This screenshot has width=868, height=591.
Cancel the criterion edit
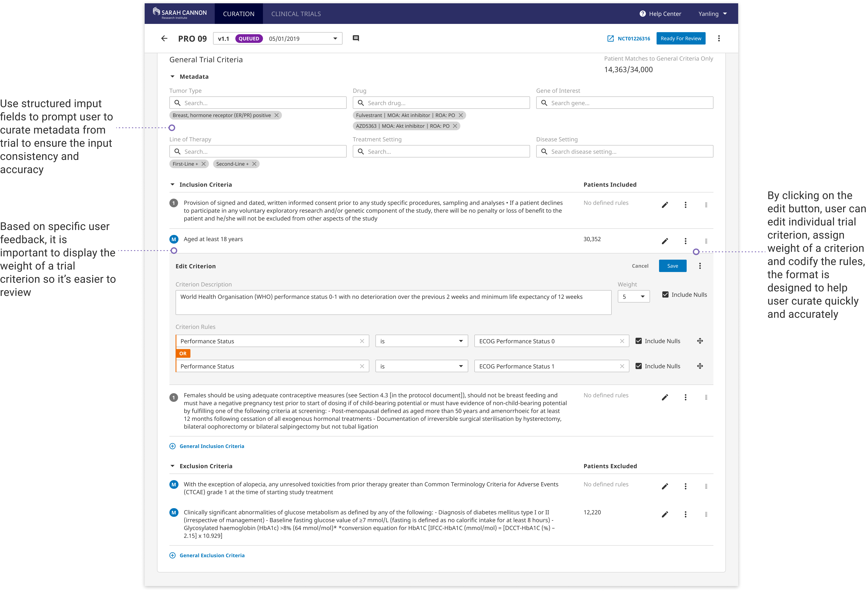coord(640,266)
